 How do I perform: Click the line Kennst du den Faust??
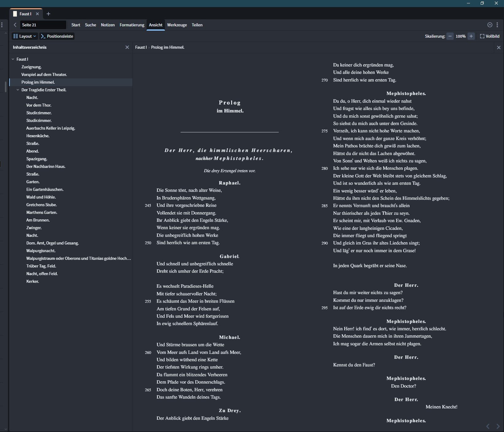354,365
